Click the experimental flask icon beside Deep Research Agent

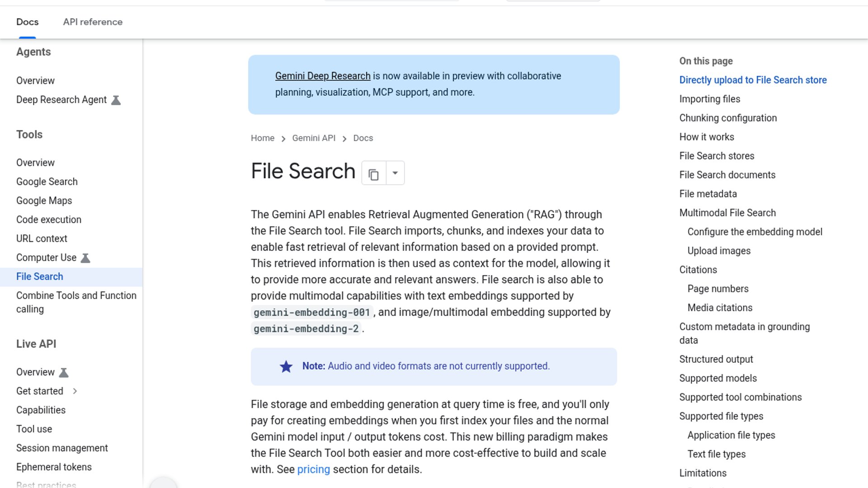(x=116, y=100)
